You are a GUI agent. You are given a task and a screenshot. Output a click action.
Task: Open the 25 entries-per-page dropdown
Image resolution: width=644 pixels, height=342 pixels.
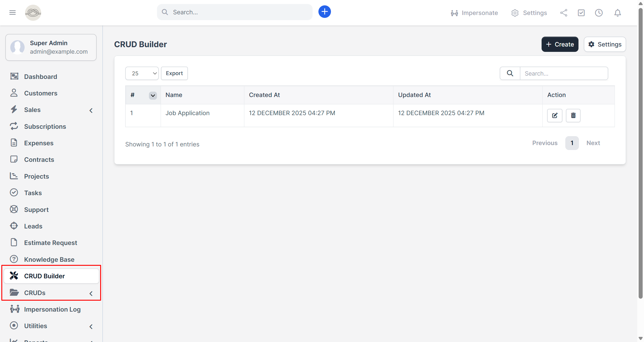142,73
